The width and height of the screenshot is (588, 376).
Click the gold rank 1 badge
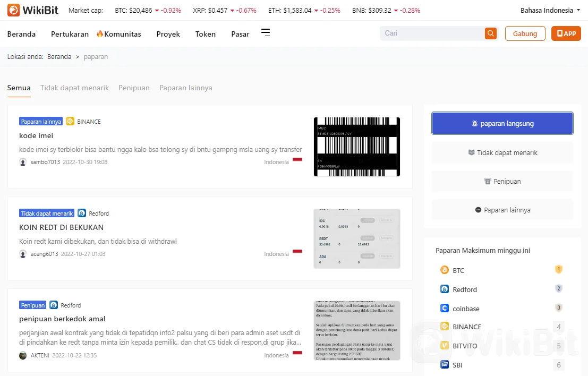558,270
